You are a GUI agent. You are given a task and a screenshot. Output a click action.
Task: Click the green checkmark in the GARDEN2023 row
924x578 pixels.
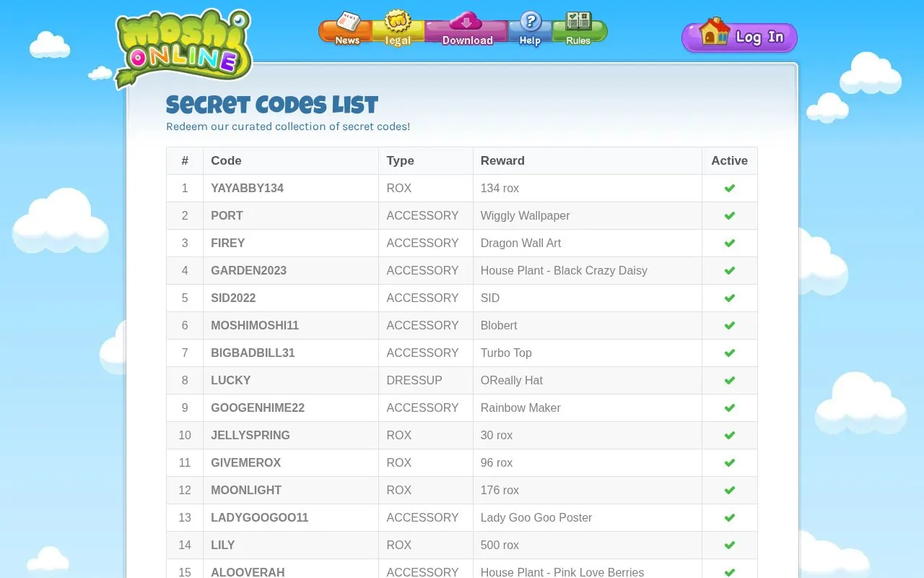[730, 270]
